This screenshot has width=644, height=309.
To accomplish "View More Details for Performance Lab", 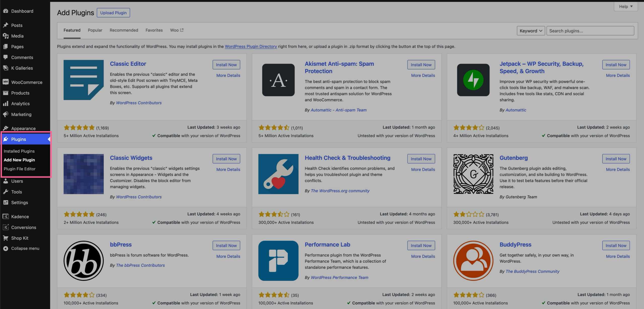I will coord(423,256).
